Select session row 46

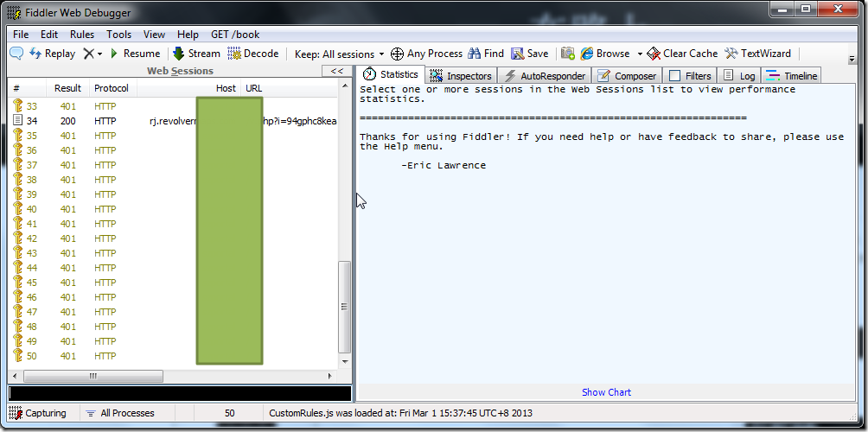pyautogui.click(x=173, y=297)
